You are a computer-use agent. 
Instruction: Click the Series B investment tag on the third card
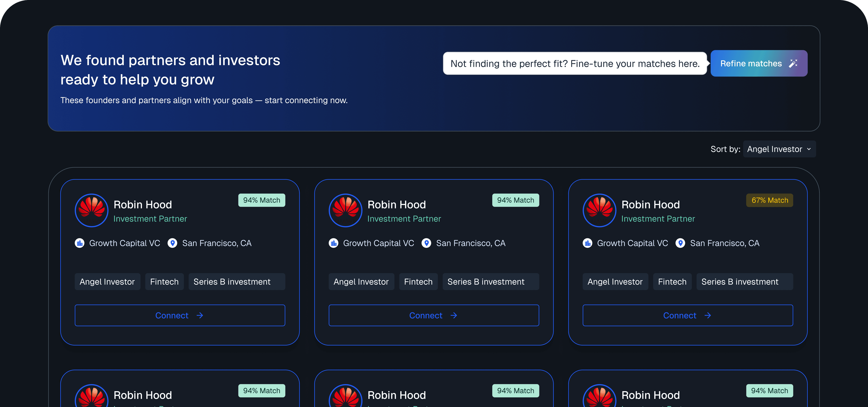click(745, 282)
